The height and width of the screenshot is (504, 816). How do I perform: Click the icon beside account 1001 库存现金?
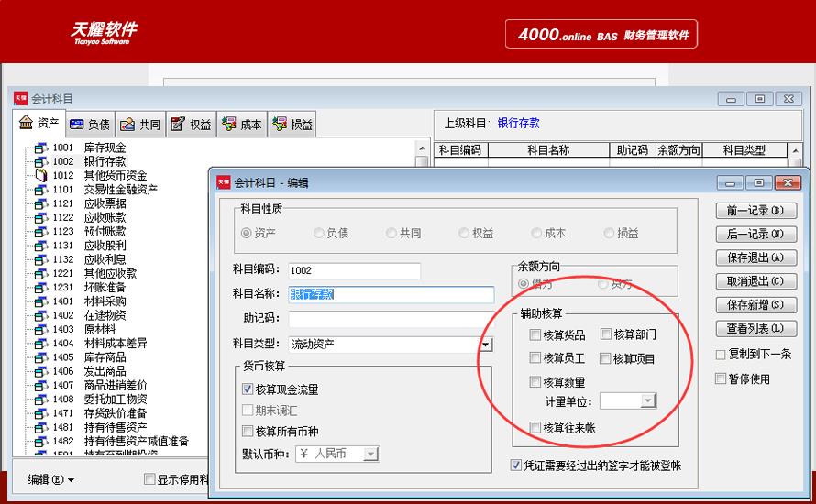[40, 148]
